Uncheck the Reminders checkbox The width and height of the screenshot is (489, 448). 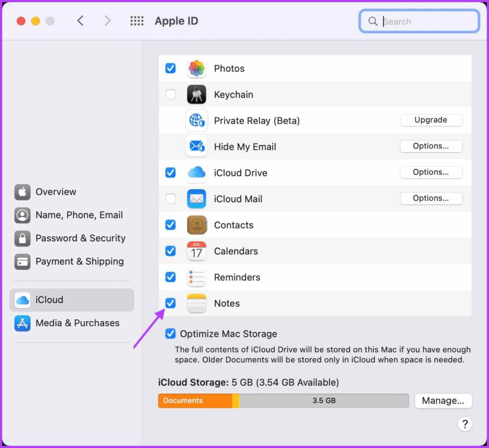170,277
